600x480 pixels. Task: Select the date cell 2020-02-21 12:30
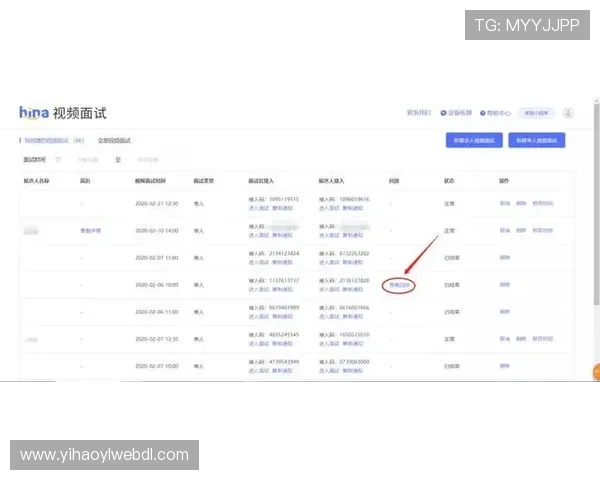coord(157,204)
